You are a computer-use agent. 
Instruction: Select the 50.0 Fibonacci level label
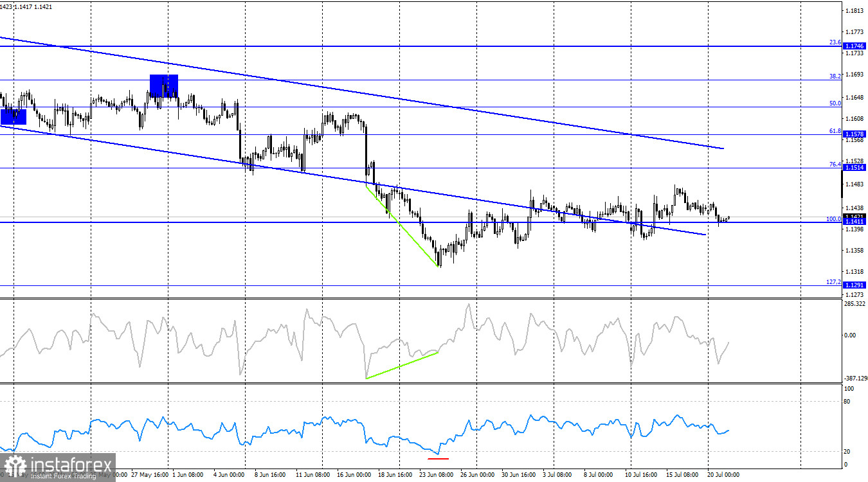coord(835,103)
